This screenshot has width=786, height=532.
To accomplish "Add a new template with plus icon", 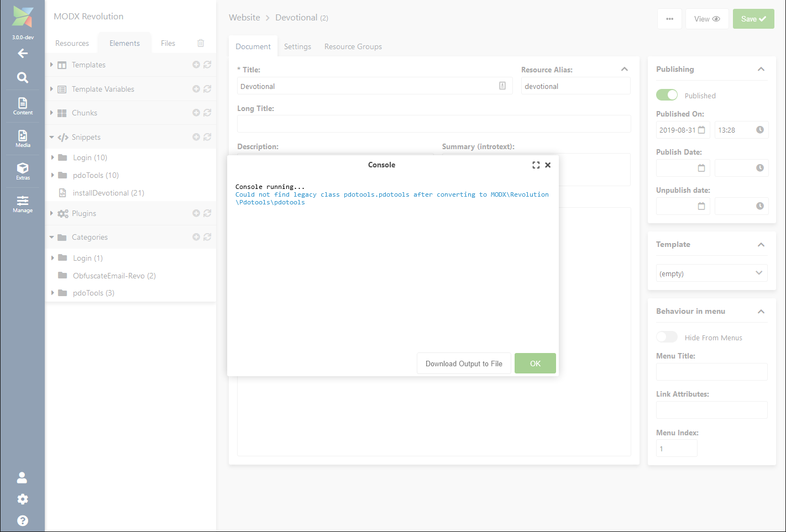I will tap(196, 65).
